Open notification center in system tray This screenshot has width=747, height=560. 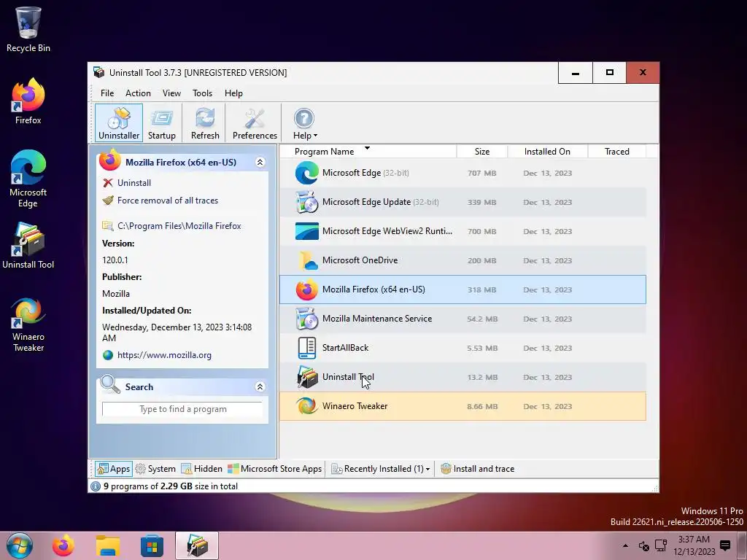[x=725, y=545]
